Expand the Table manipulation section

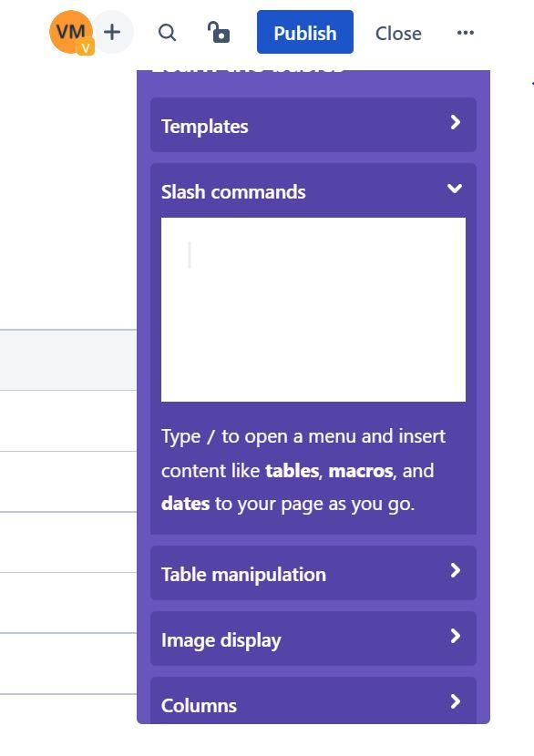(313, 573)
